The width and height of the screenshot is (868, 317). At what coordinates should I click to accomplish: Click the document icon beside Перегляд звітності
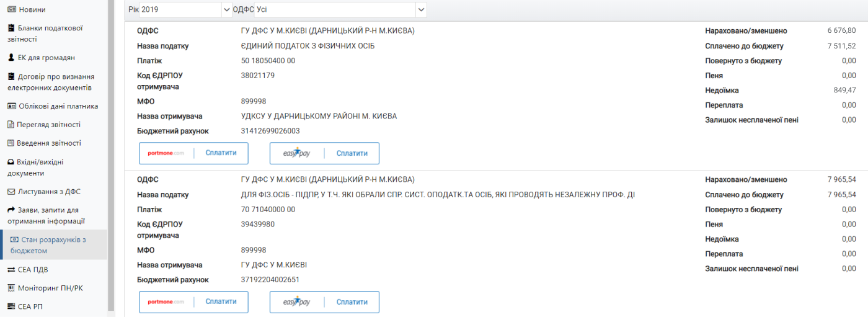coord(11,125)
